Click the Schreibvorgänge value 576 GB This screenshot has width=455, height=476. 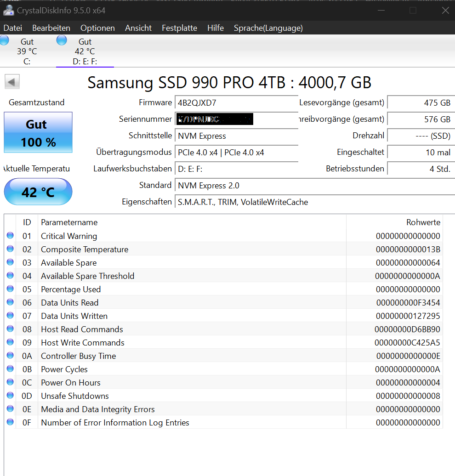(x=421, y=119)
